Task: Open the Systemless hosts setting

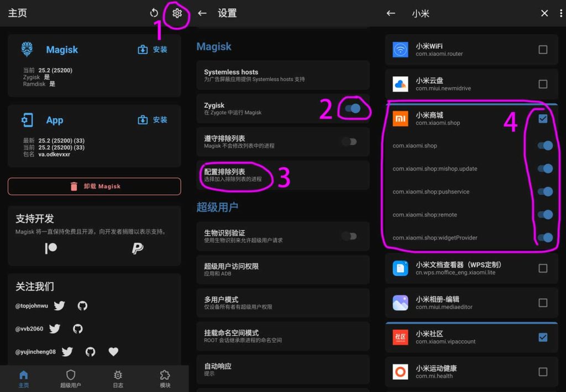Action: 283,75
